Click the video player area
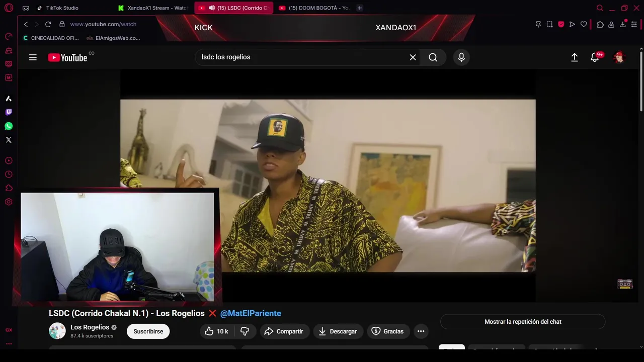This screenshot has height=362, width=644. [x=328, y=186]
